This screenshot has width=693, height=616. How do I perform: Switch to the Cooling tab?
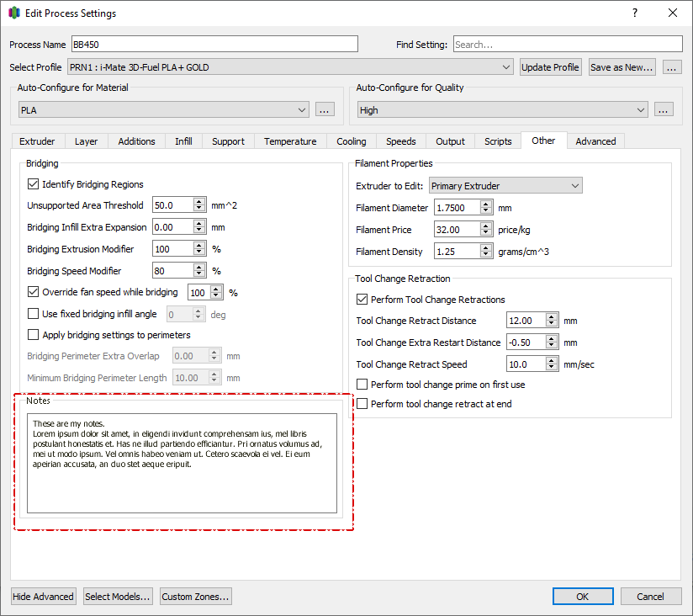click(352, 141)
